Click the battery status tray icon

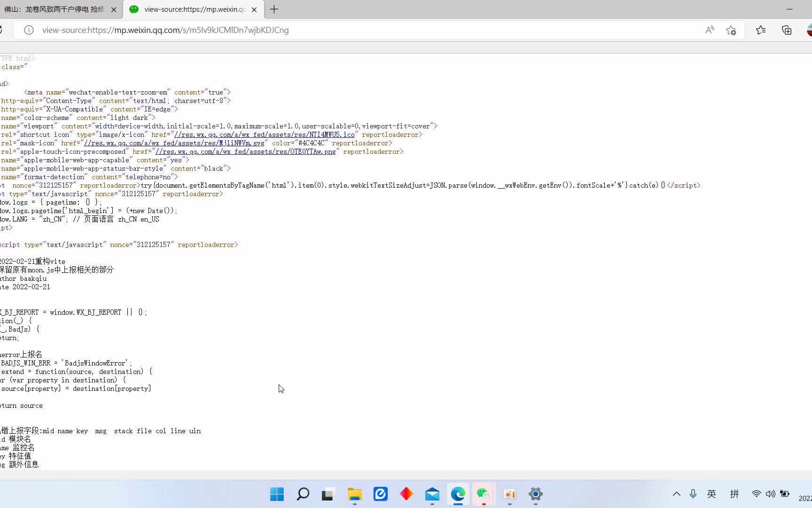(785, 494)
